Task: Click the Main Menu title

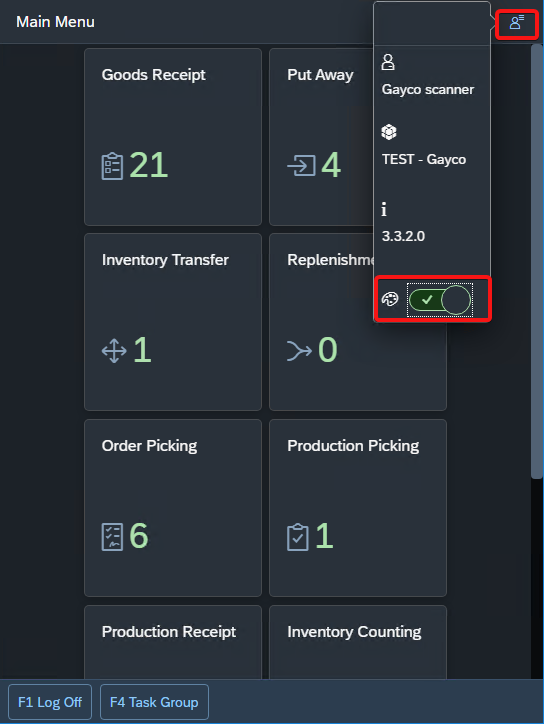Action: tap(55, 22)
